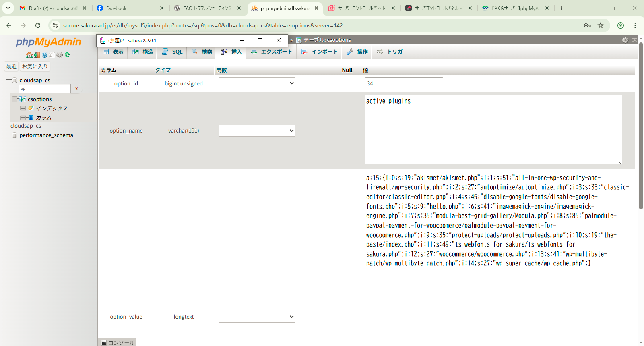Image resolution: width=644 pixels, height=346 pixels.
Task: Open navigation panel settings gear icon
Action: pos(60,55)
